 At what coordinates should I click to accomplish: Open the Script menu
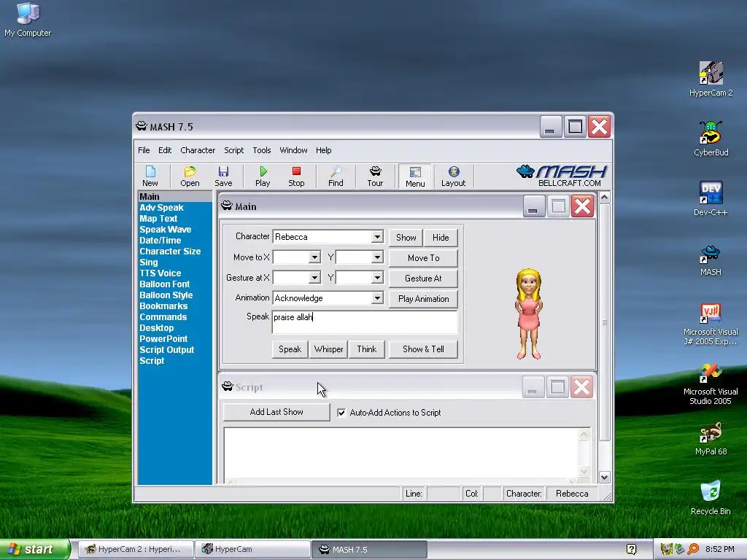point(234,150)
